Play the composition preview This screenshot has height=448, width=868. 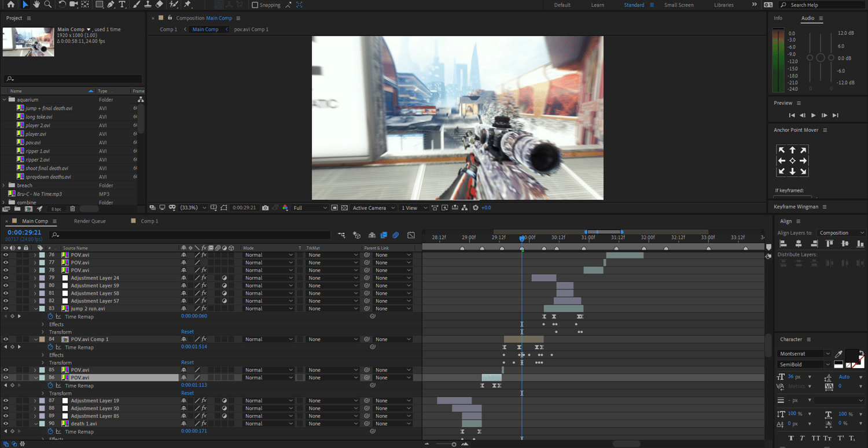(x=814, y=116)
